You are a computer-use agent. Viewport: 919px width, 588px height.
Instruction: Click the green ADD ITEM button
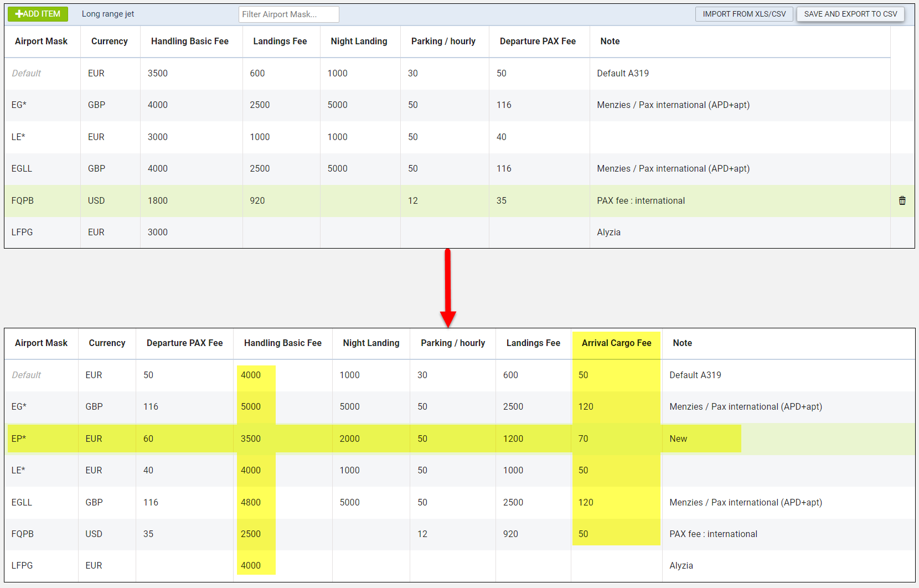pos(38,14)
